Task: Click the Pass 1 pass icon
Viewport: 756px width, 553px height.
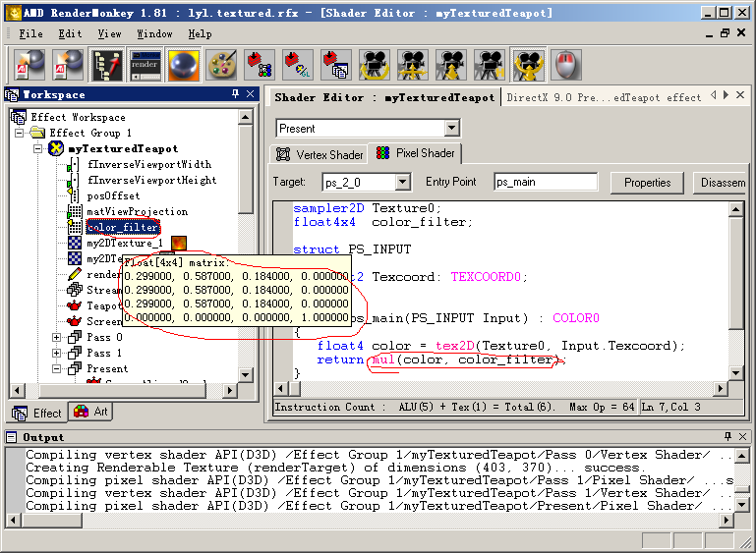Action: [x=75, y=353]
